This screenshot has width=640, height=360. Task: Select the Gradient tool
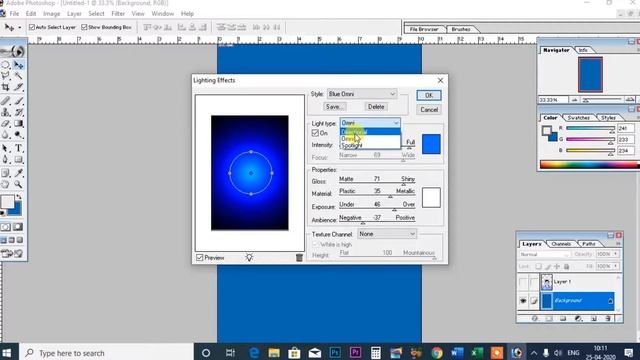[x=18, y=123]
